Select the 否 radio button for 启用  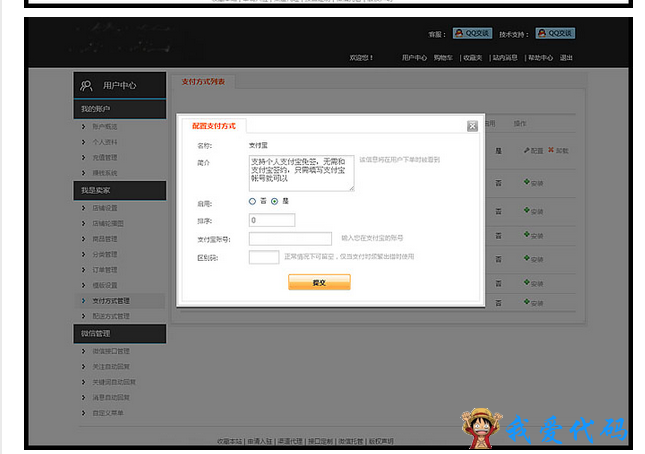click(x=252, y=202)
